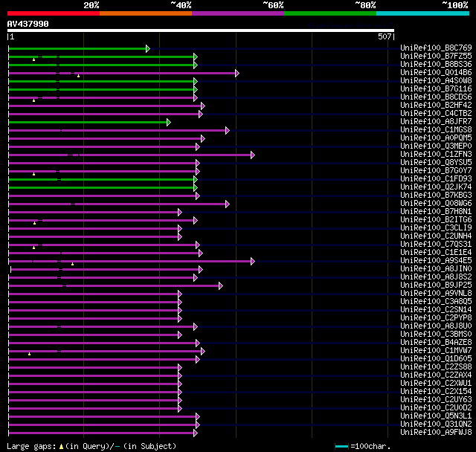The width and height of the screenshot is (476, 452).
Task: Click the AV437990 query sequence name
Action: [28, 24]
